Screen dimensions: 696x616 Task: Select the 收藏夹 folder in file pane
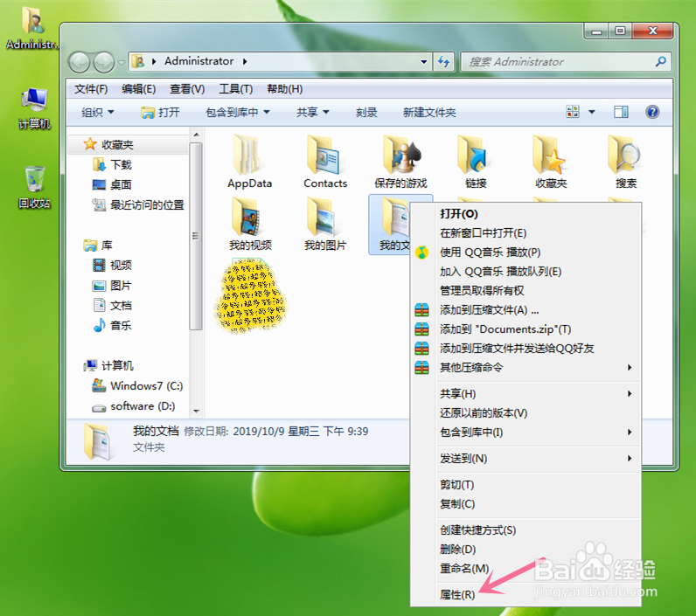click(551, 163)
